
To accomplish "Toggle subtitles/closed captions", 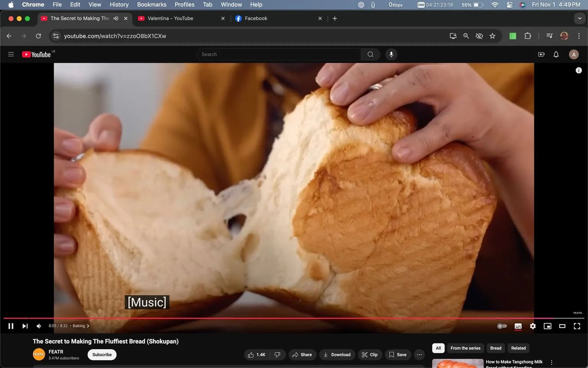I will tap(518, 326).
